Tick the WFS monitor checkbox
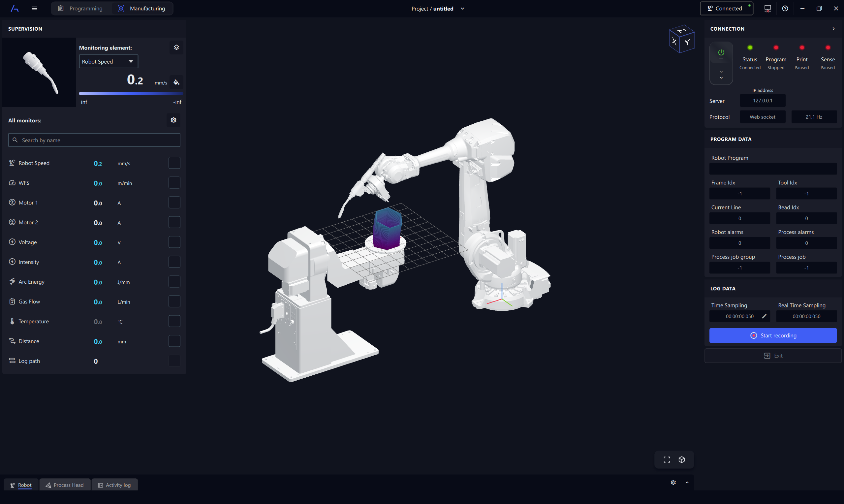This screenshot has width=844, height=504. pyautogui.click(x=174, y=183)
